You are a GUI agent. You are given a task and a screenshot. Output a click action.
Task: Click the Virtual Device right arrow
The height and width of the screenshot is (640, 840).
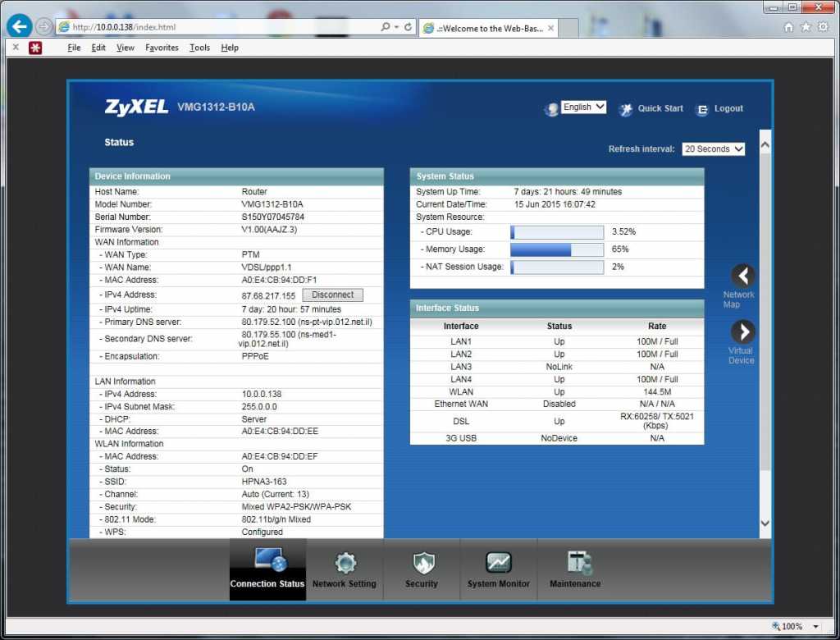(742, 332)
